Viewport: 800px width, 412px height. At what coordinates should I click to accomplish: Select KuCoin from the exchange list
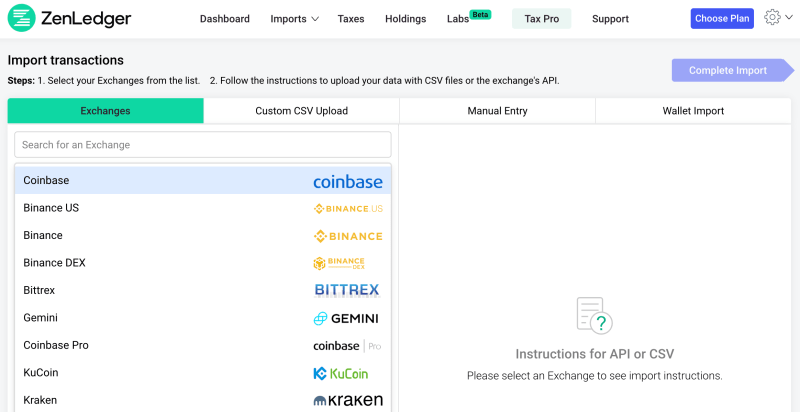click(203, 373)
